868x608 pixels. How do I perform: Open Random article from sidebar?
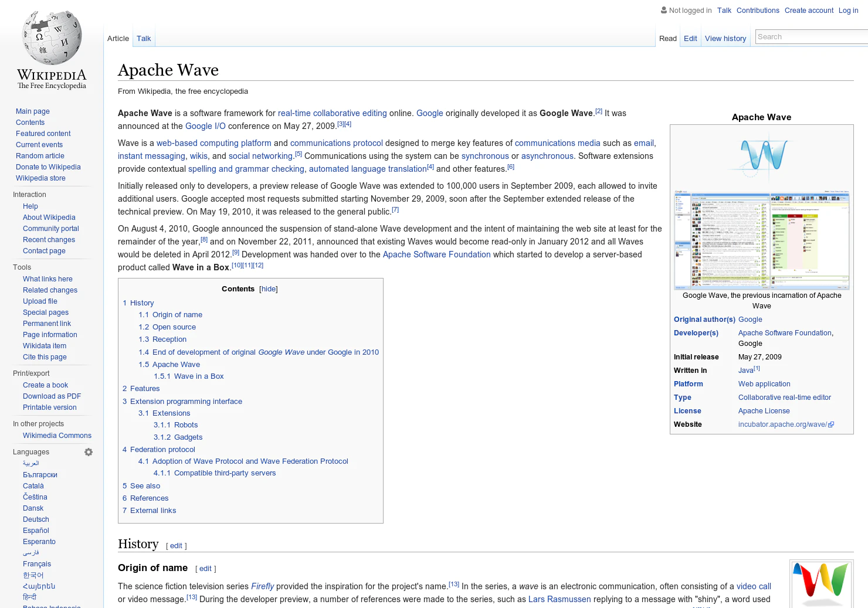[x=40, y=156]
